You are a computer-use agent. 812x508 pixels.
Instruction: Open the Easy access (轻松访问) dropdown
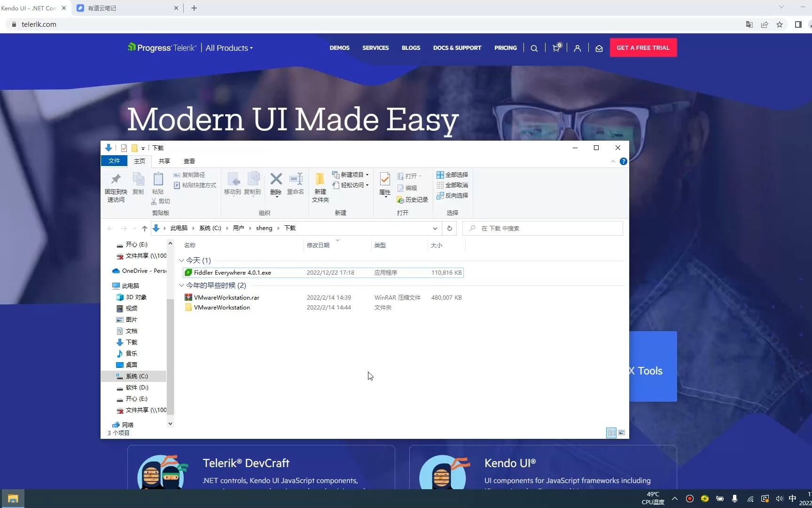pyautogui.click(x=351, y=185)
